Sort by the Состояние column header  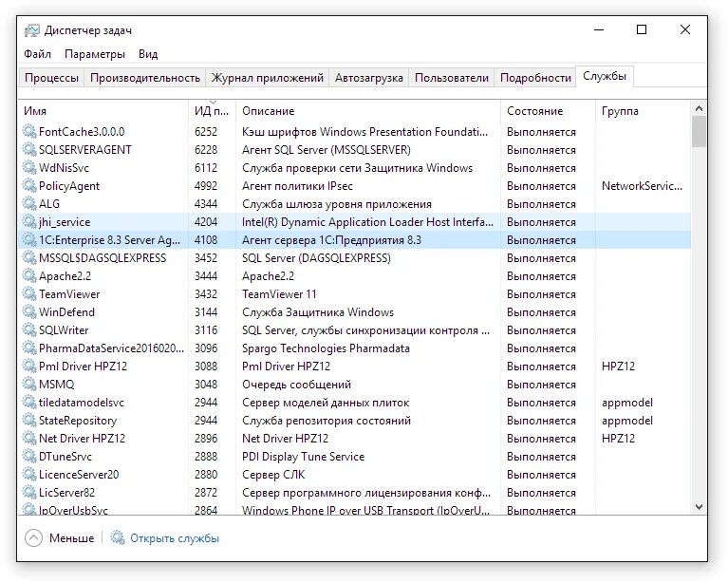pyautogui.click(x=548, y=111)
